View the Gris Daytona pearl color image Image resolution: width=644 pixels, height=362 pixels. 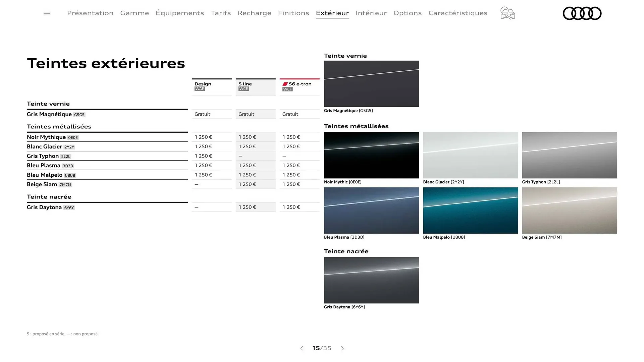[x=371, y=280]
